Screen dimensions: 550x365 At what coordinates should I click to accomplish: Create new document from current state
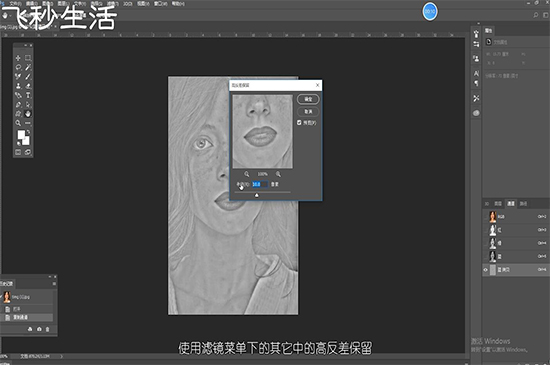[30, 329]
